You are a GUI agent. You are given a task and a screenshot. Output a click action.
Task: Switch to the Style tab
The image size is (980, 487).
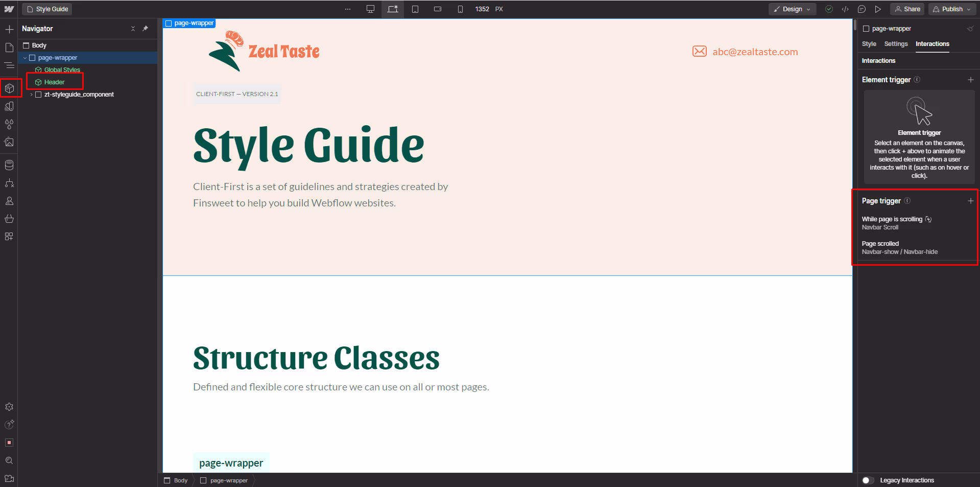coord(869,44)
